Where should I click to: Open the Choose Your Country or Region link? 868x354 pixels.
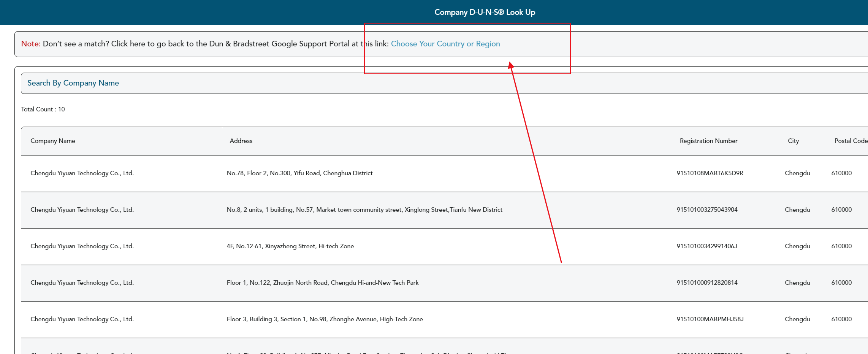(445, 44)
